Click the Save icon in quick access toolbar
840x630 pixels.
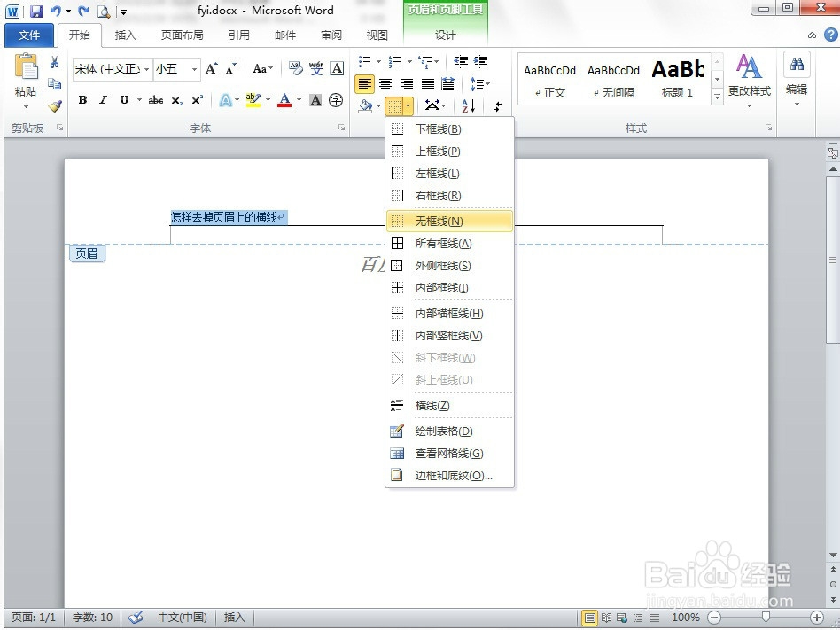(x=35, y=11)
